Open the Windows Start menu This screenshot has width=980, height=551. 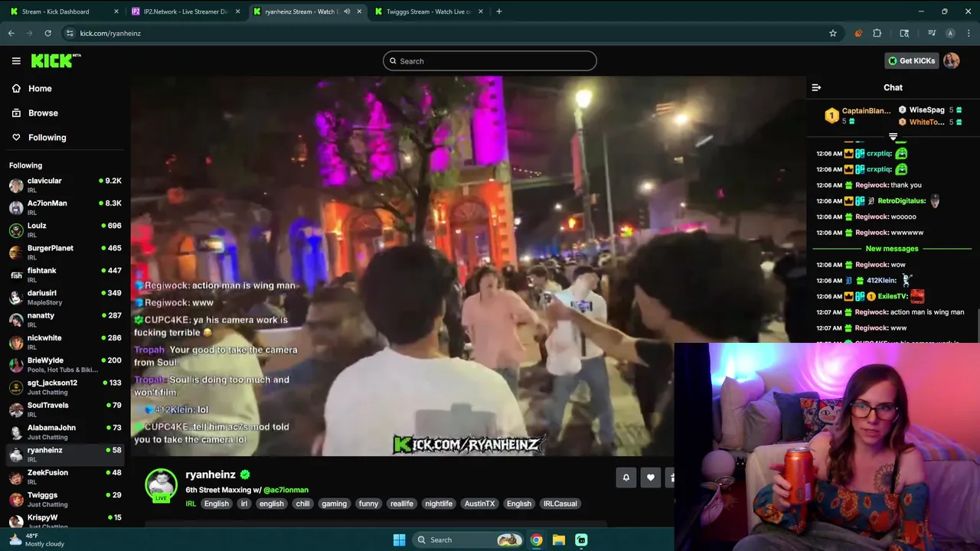click(x=399, y=540)
